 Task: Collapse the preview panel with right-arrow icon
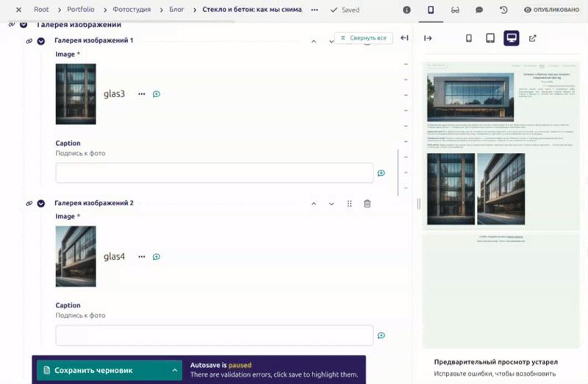(x=428, y=38)
